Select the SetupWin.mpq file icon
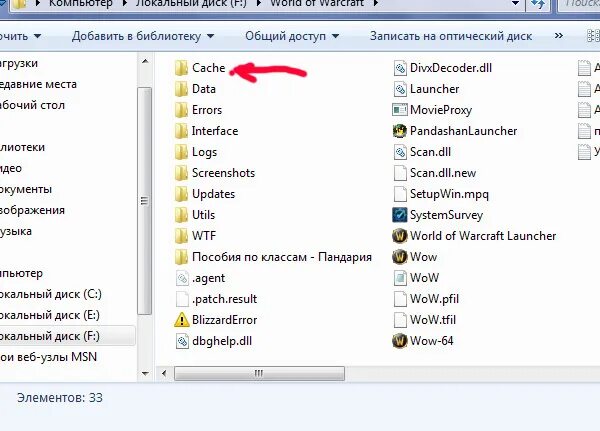The image size is (600, 431). point(400,194)
